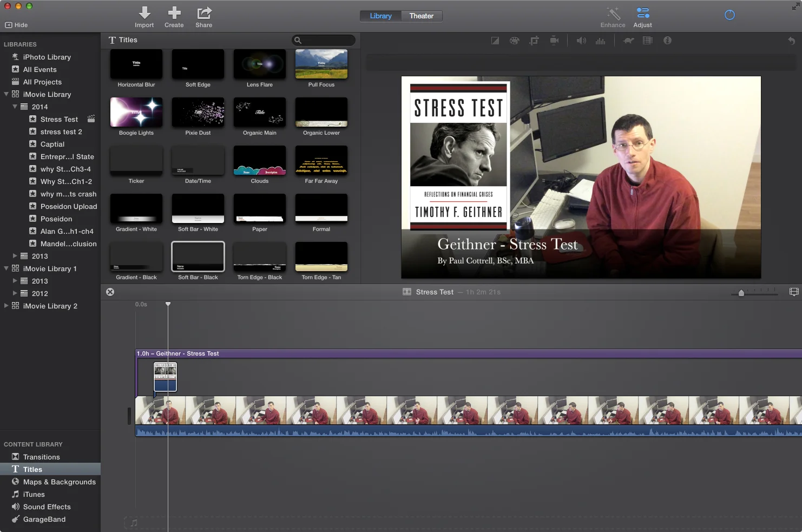Select the book cover cutaway clip
802x532 pixels.
(165, 377)
